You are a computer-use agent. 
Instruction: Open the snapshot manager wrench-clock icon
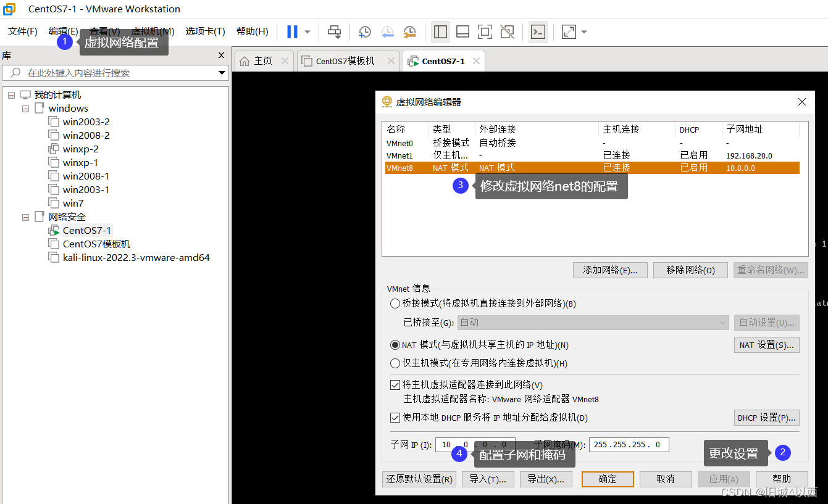pos(409,31)
